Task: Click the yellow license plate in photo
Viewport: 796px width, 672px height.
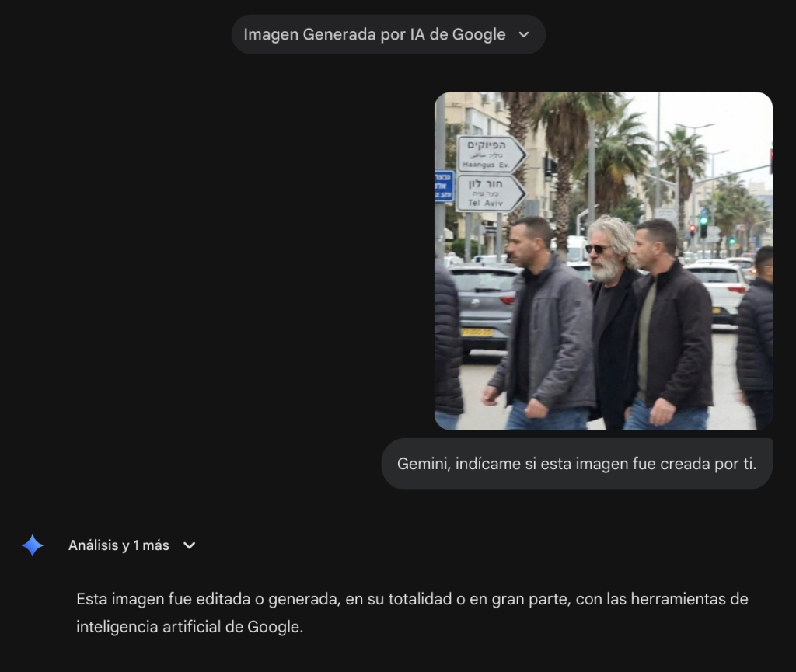Action: 477,332
